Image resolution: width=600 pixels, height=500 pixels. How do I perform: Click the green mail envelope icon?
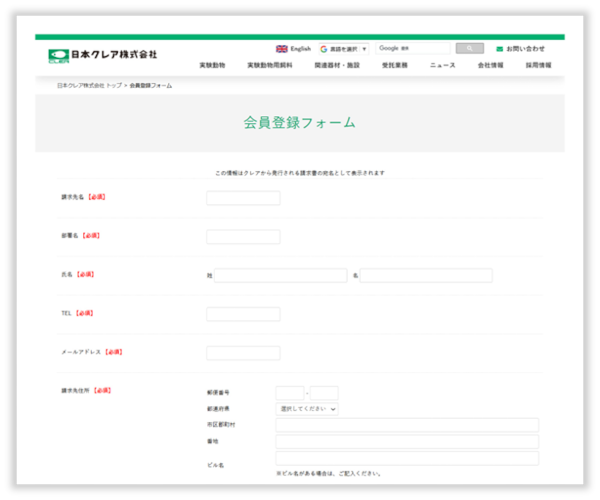pyautogui.click(x=499, y=49)
